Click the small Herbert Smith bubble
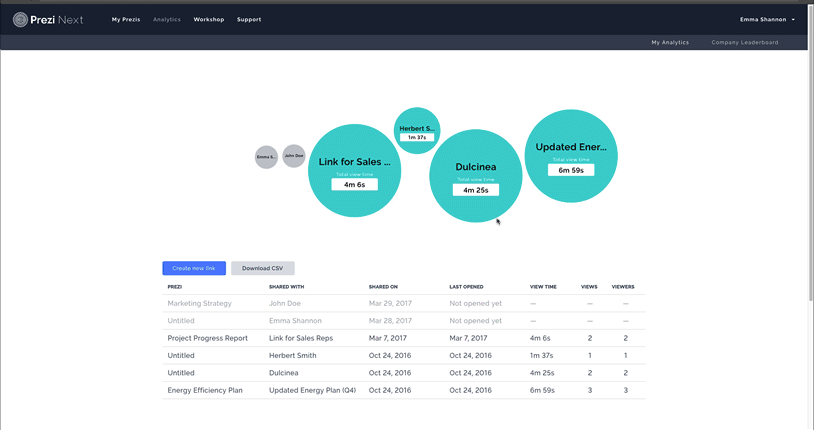The height and width of the screenshot is (430, 814). coord(417,130)
